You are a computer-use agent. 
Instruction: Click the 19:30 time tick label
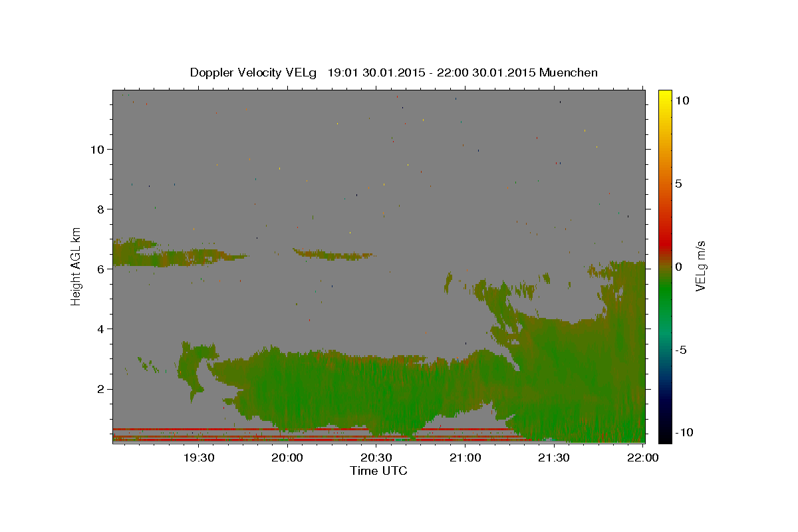pyautogui.click(x=198, y=458)
